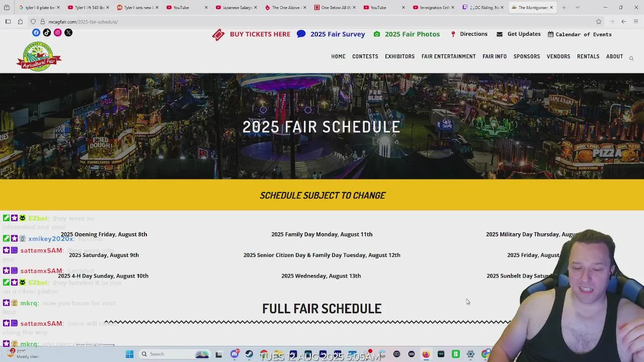
Task: Bookmark this page with the star icon
Action: coord(598,22)
